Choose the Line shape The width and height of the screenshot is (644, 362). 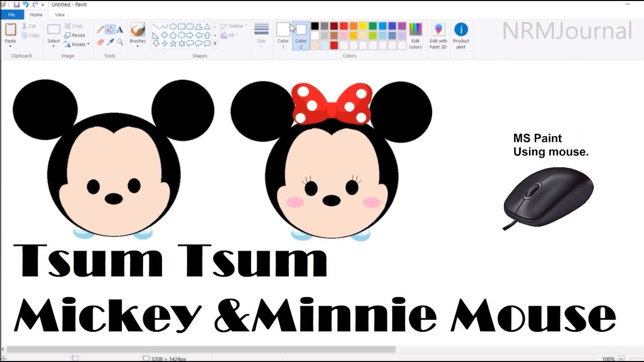156,27
